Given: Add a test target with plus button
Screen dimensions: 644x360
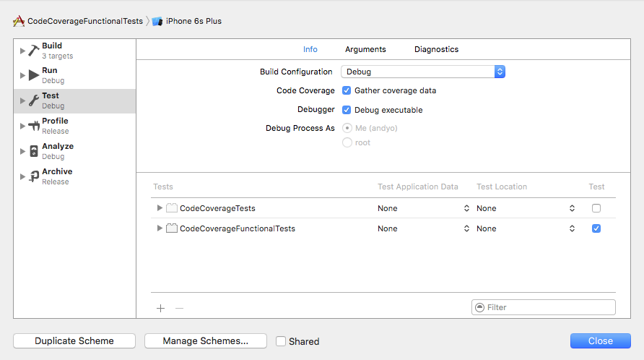Looking at the screenshot, I should [x=160, y=308].
